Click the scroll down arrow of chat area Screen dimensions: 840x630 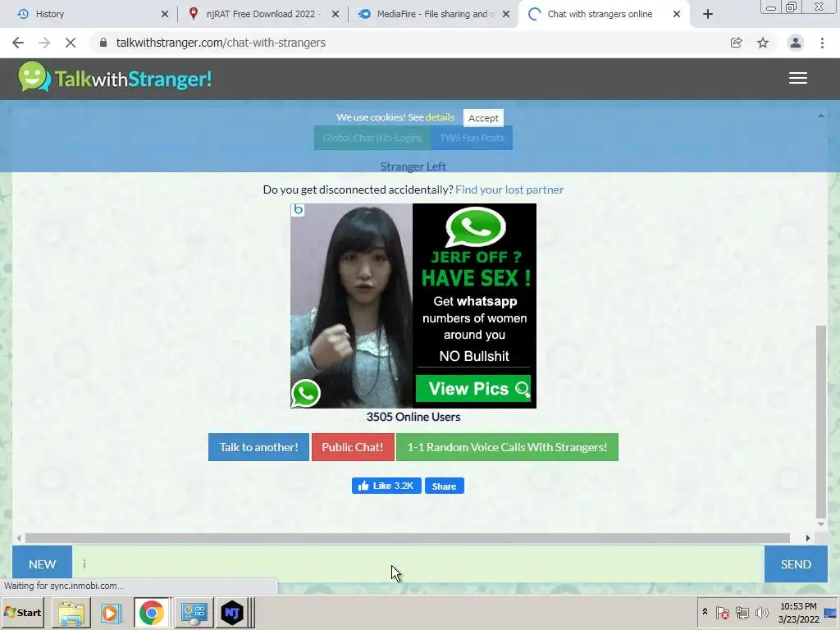tap(820, 524)
